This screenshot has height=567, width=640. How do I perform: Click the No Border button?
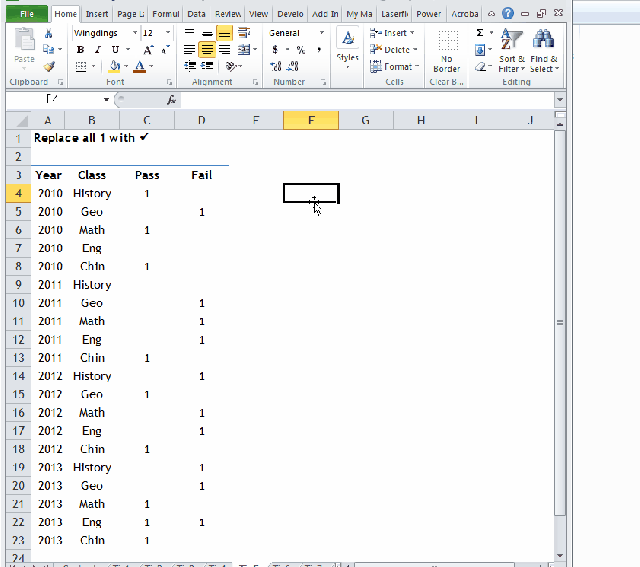tap(447, 51)
